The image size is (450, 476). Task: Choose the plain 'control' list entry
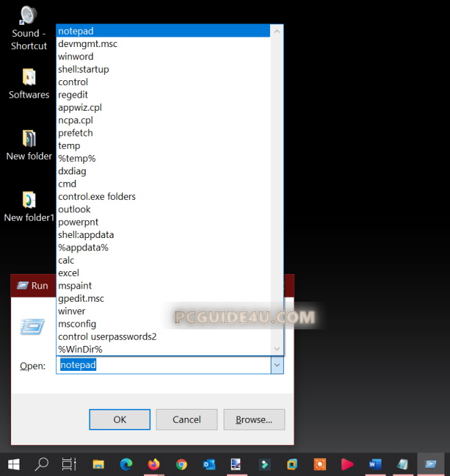[x=163, y=82]
